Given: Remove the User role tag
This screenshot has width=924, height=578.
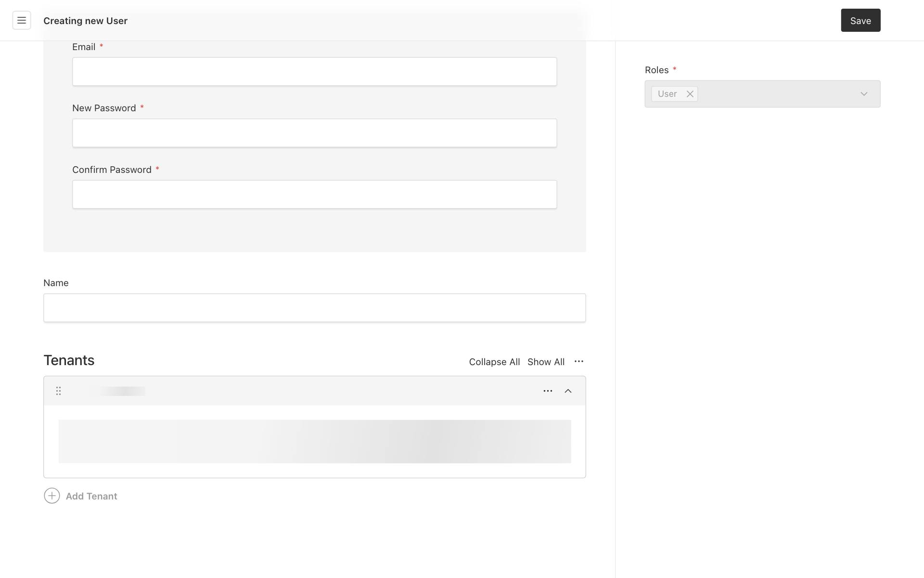Looking at the screenshot, I should [690, 94].
